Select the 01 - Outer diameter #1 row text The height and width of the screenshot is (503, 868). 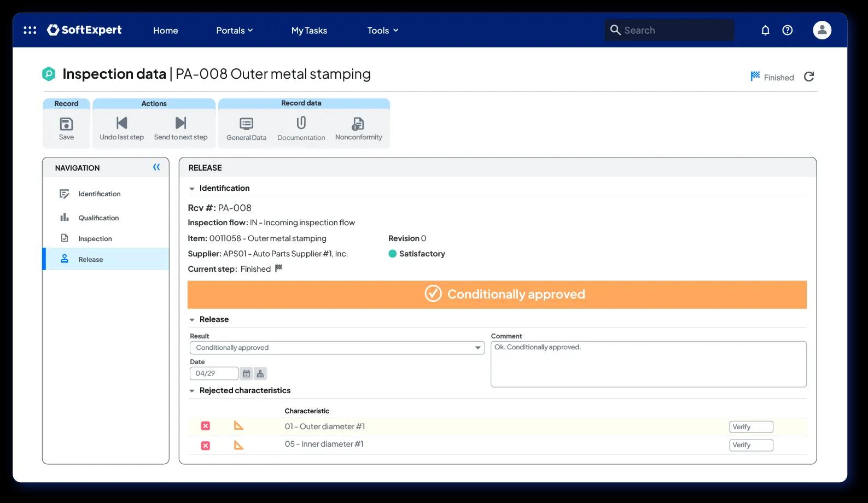click(325, 426)
